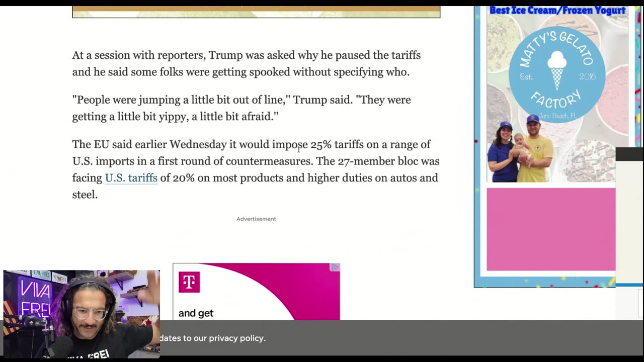Click the 'and get' text in T-Mobile ad
This screenshot has height=362, width=644.
[x=196, y=313]
